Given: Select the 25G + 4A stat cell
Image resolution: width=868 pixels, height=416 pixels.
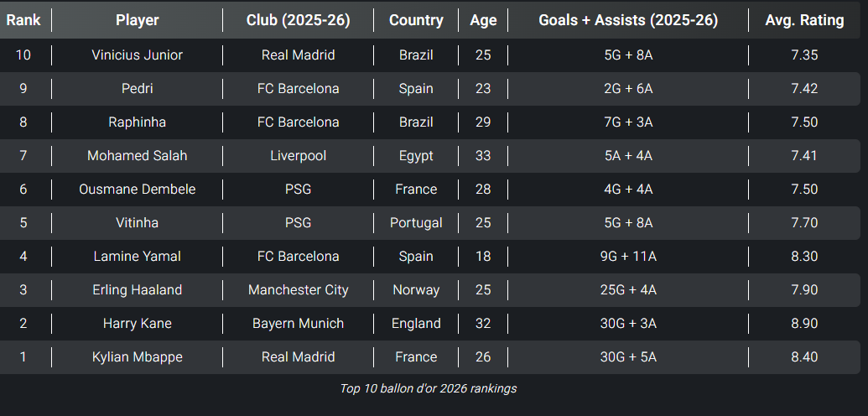Looking at the screenshot, I should click(628, 290).
